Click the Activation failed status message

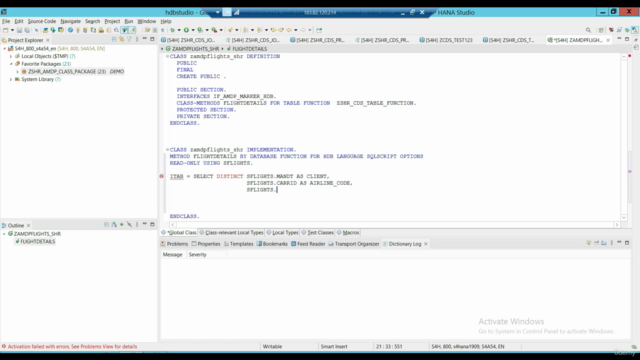point(72,347)
